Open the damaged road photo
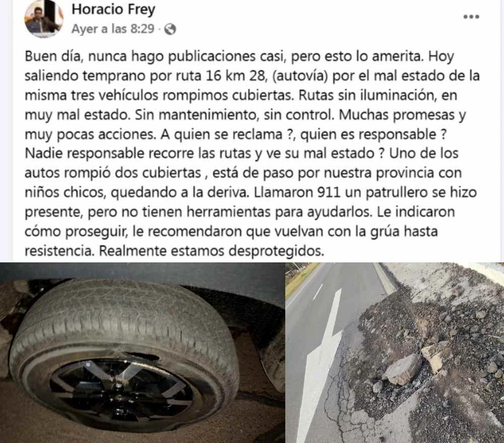Screen dimensions: 504x443 click(x=395, y=353)
